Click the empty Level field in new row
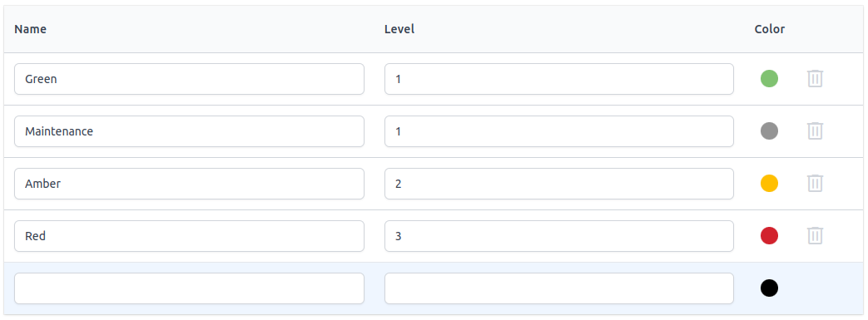This screenshot has height=320, width=868. 559,288
